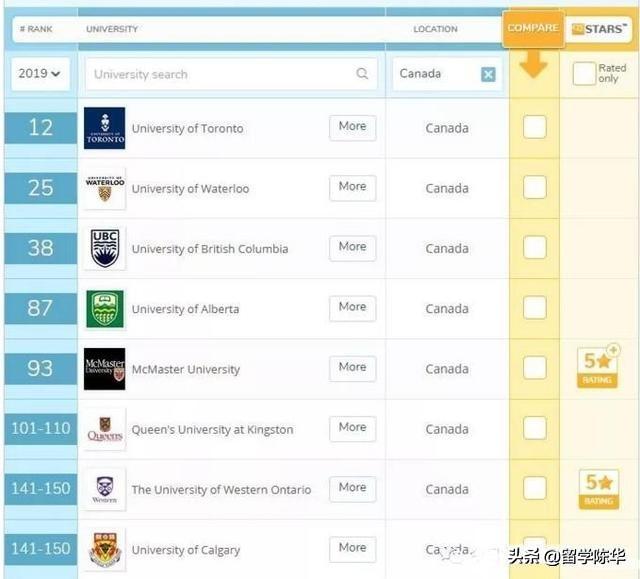Image resolution: width=640 pixels, height=579 pixels.
Task: Click the search magnifier icon
Action: click(x=362, y=74)
